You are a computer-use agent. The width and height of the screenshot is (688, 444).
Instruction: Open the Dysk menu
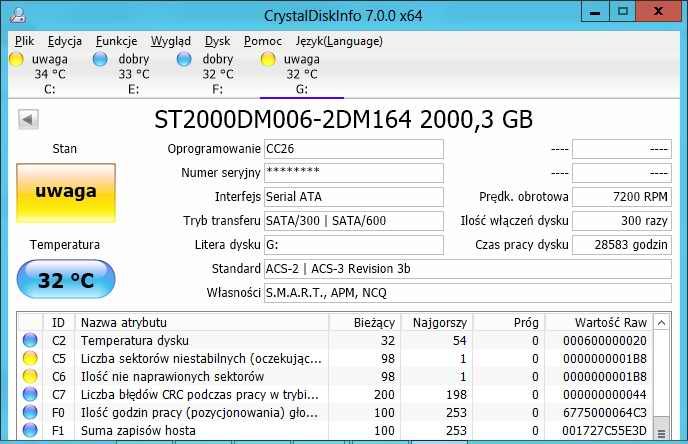click(217, 41)
